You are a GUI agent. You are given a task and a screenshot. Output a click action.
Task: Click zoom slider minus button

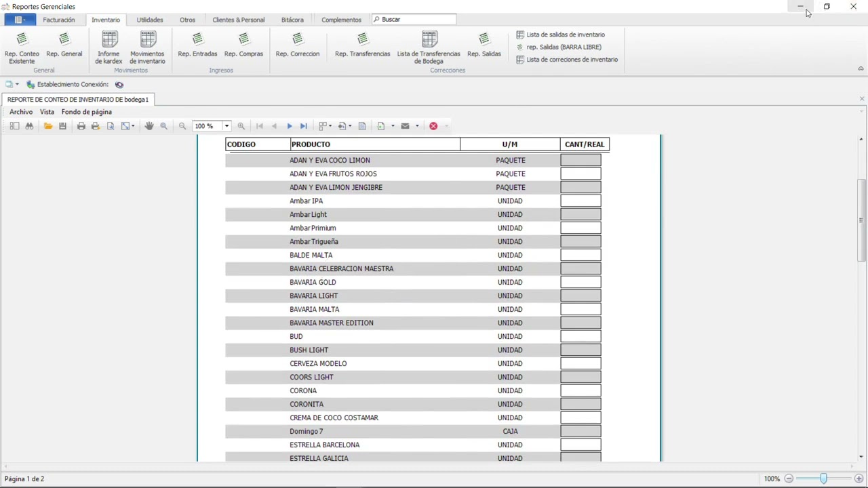pos(789,479)
